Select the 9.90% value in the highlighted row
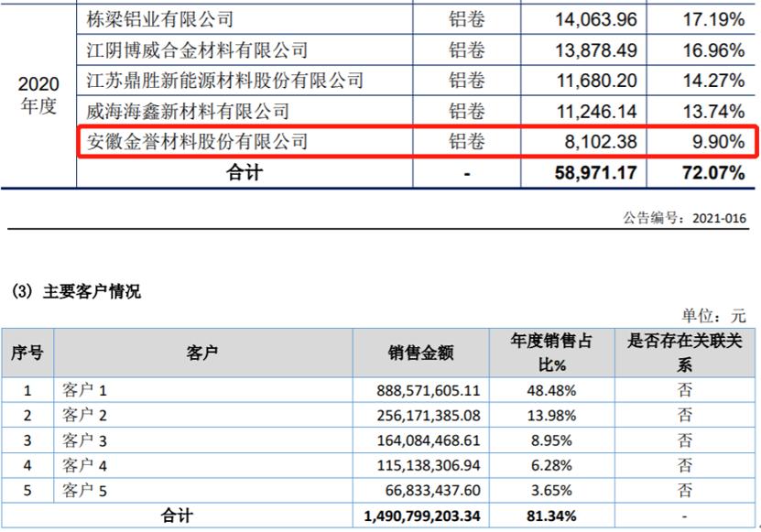761x532 pixels. pos(719,142)
